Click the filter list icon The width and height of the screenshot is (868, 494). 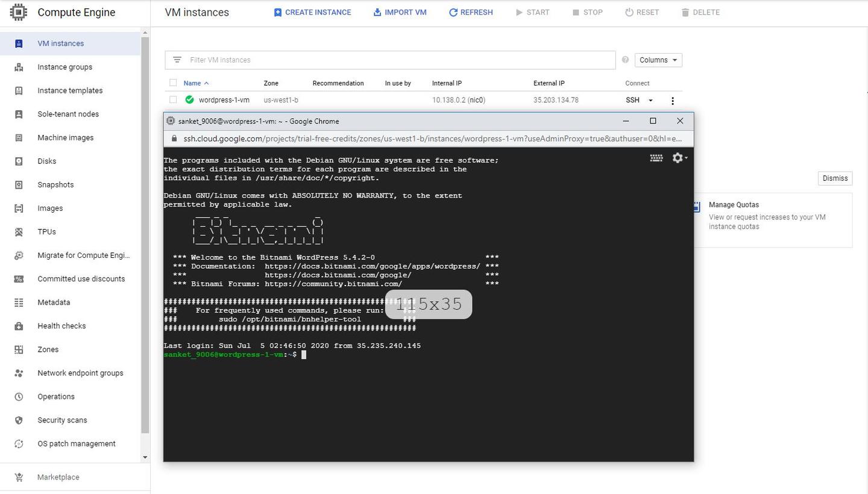[x=177, y=60]
